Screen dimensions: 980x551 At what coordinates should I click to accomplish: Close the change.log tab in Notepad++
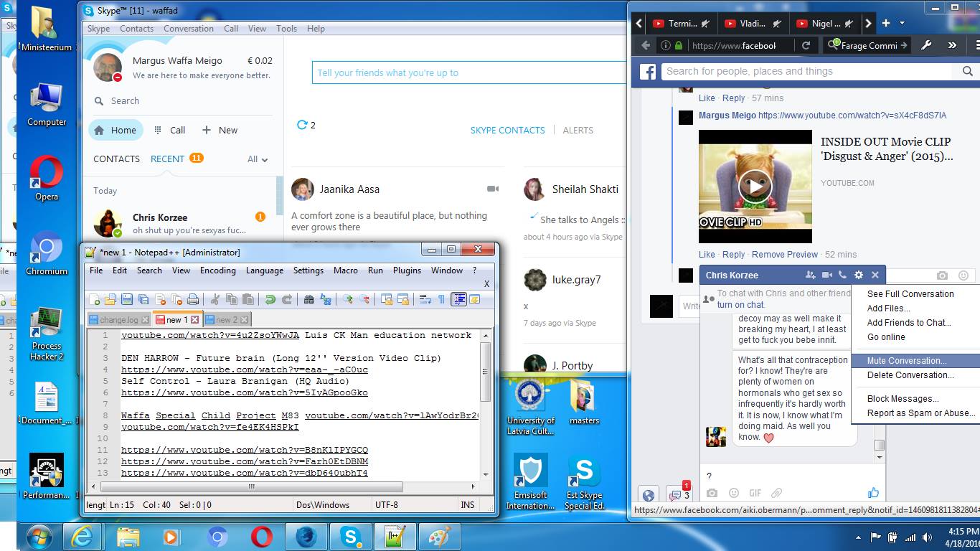tap(146, 320)
